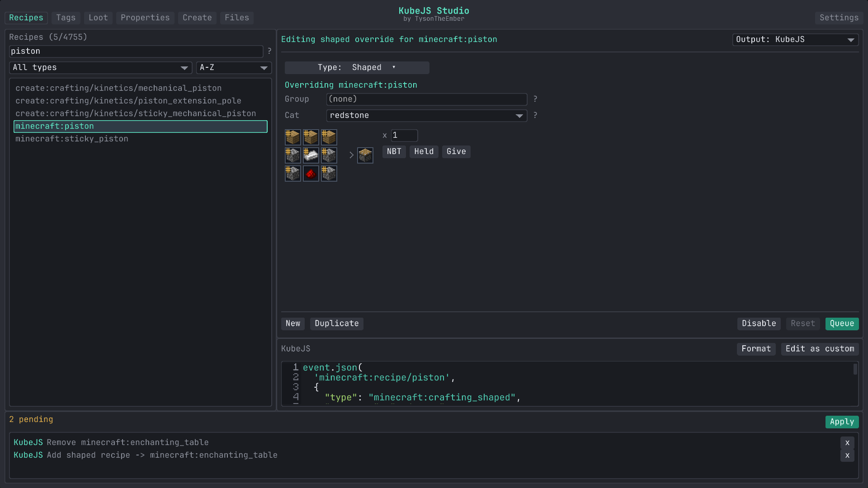
Task: Click the Give button
Action: point(456,152)
